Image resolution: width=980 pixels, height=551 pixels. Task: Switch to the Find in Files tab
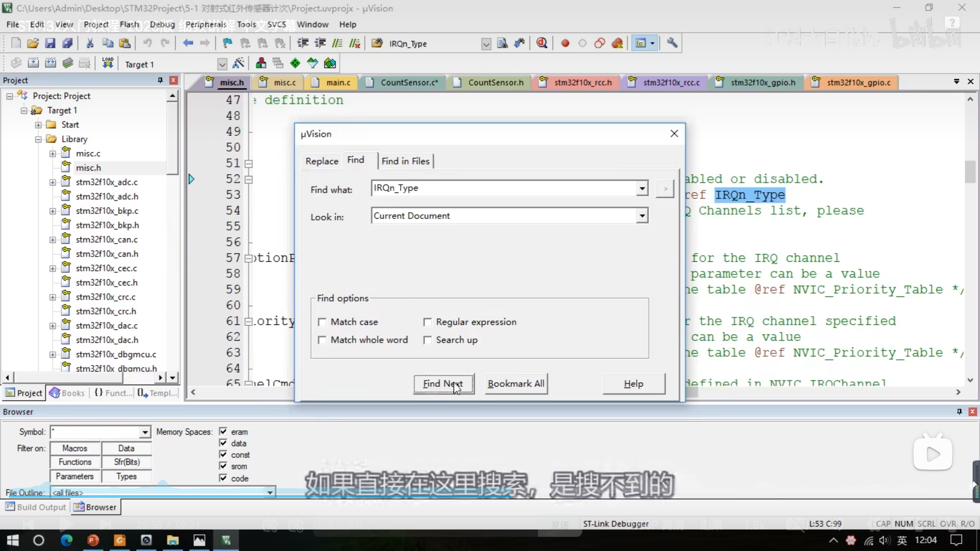405,161
